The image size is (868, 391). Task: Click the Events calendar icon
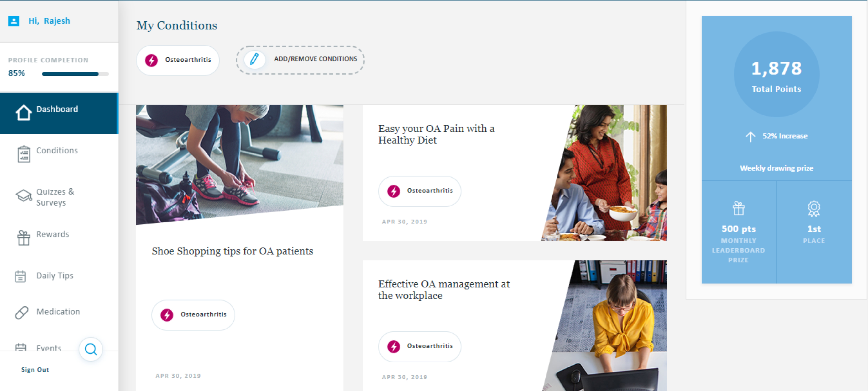[21, 347]
